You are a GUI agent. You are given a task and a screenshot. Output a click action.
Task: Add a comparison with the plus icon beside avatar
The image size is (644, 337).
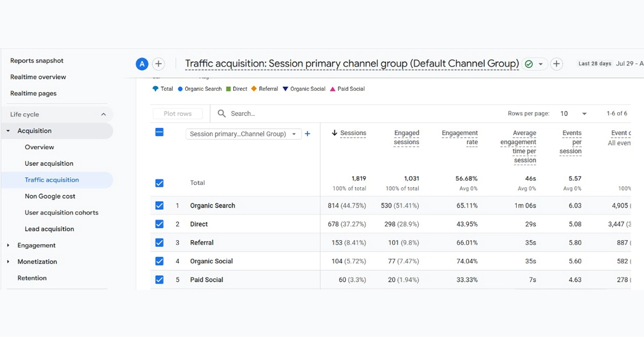pyautogui.click(x=158, y=64)
